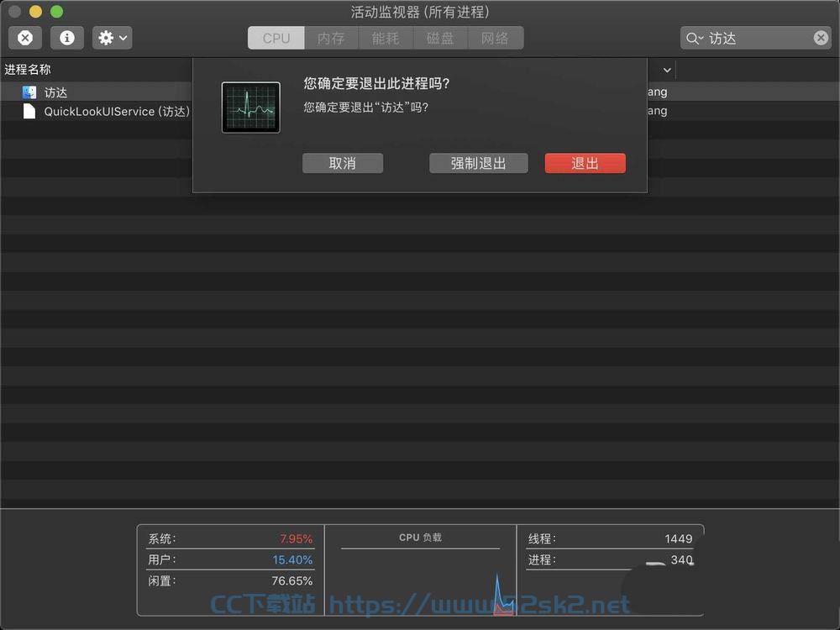840x630 pixels.
Task: Switch to the 能耗 tab
Action: click(386, 38)
